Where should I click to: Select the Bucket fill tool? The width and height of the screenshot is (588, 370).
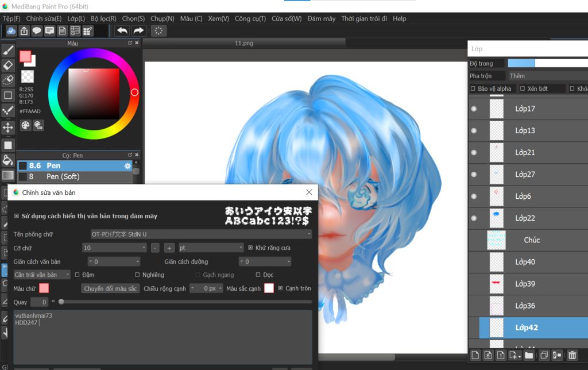(x=8, y=160)
